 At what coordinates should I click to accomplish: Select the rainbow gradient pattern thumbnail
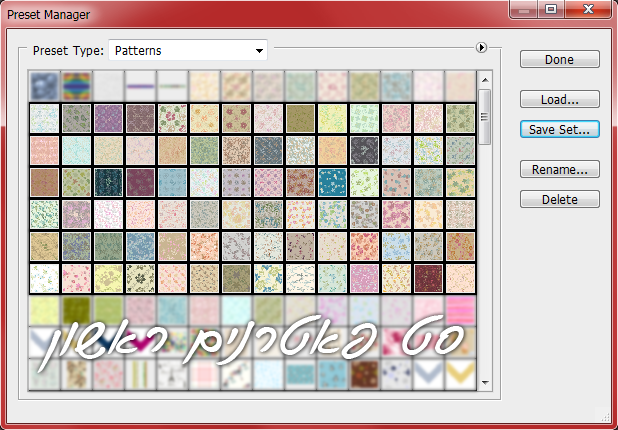76,86
